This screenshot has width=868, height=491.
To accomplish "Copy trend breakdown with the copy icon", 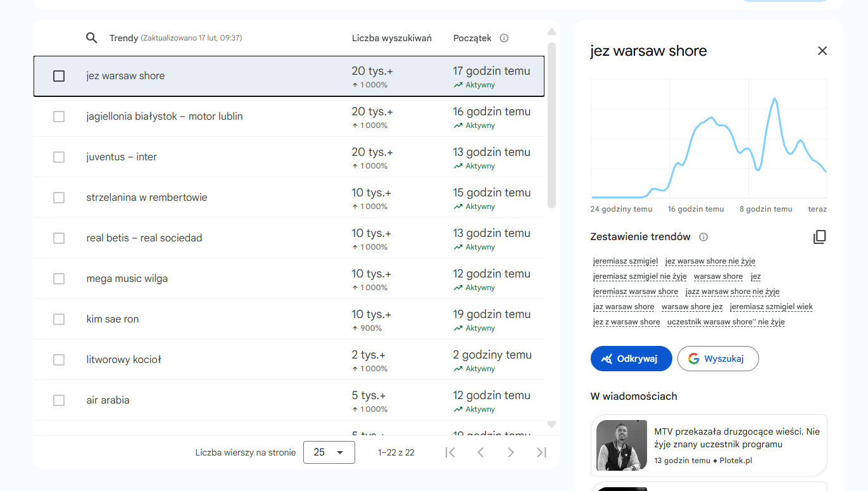I will point(820,237).
